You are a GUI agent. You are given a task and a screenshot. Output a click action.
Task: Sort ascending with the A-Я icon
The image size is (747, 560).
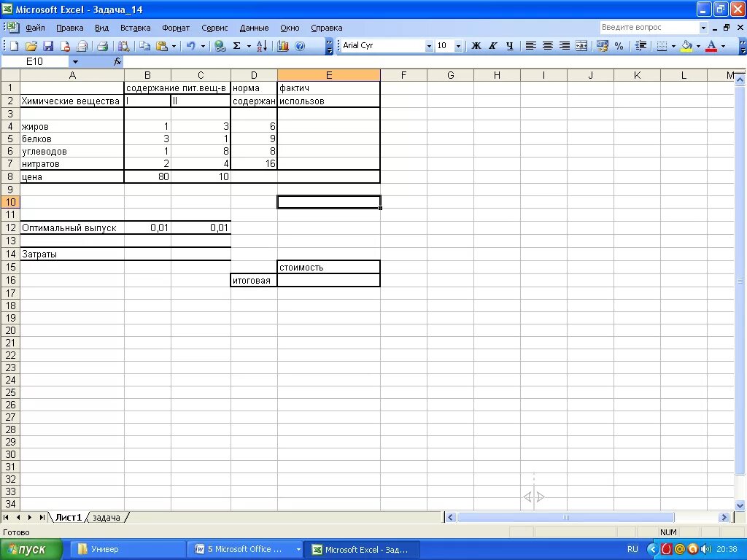(262, 46)
